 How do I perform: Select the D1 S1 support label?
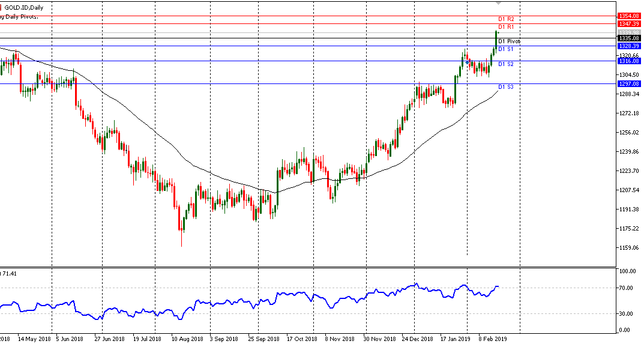[x=506, y=49]
